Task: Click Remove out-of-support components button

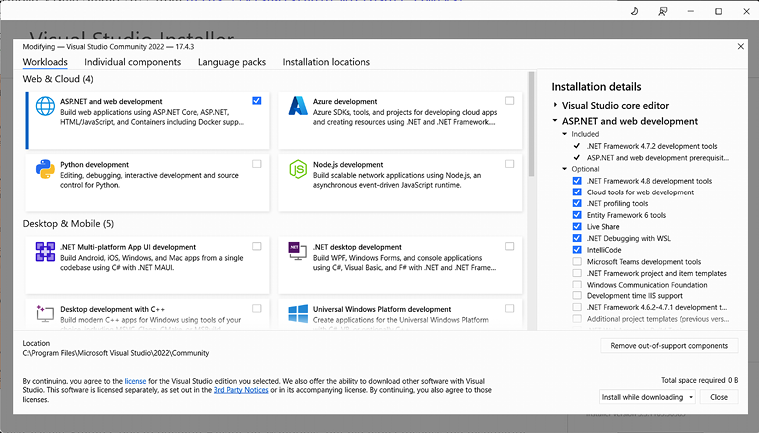Action: (x=669, y=345)
